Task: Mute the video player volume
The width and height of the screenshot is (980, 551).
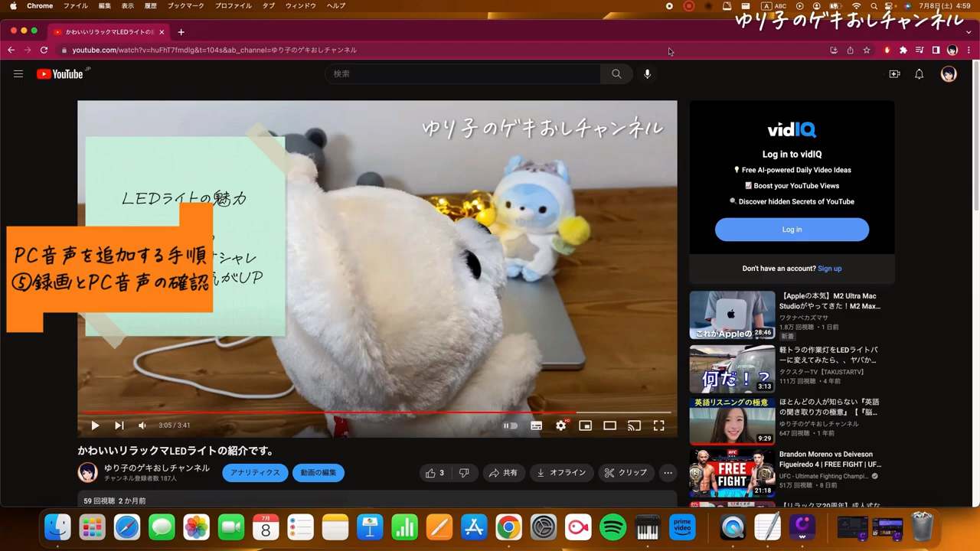Action: click(142, 425)
